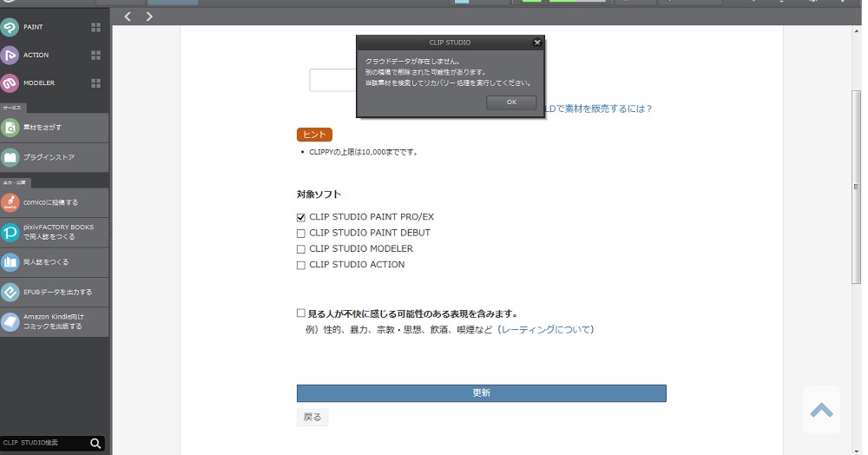The height and width of the screenshot is (455, 868).
Task: Click the page vertical scrollbar thumb
Action: (857, 187)
